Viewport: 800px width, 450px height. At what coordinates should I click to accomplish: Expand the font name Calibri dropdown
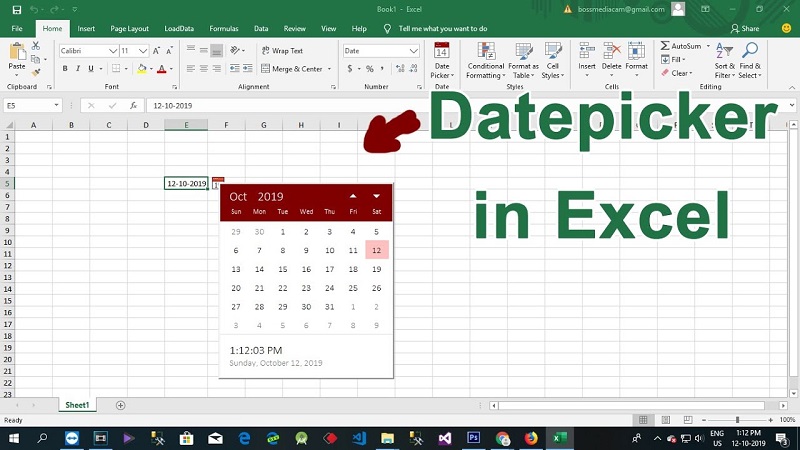[x=112, y=51]
